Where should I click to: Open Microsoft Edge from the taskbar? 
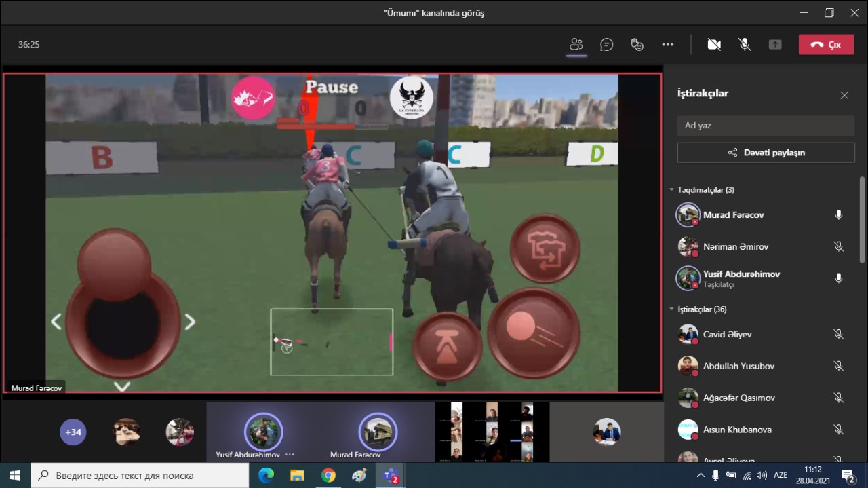tap(266, 475)
